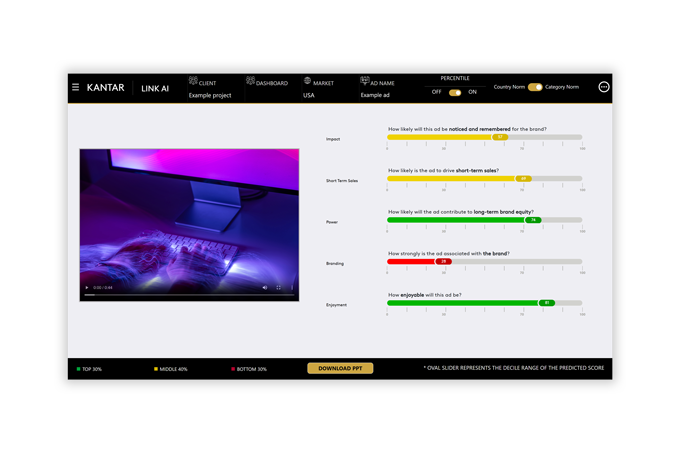Mute the video with speaker icon

click(x=265, y=288)
